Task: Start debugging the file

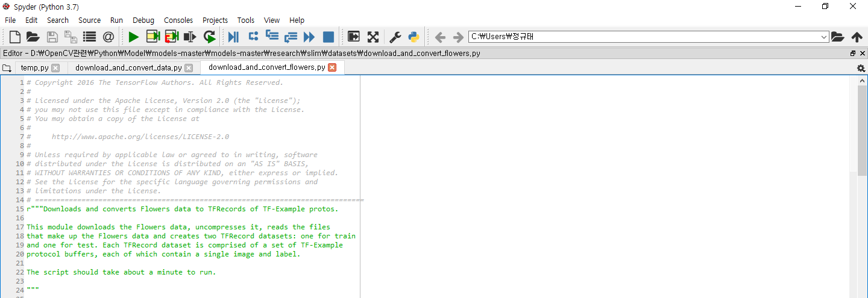Action: (234, 37)
